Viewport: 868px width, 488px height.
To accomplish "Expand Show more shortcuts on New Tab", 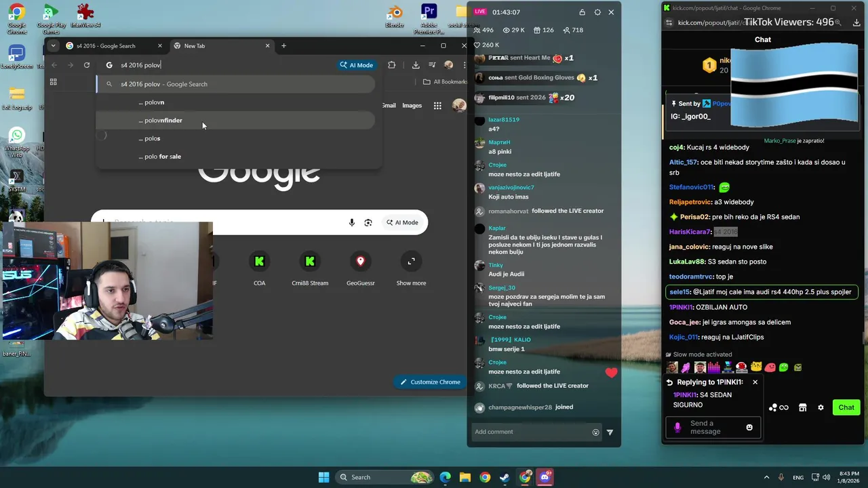I will (x=411, y=268).
